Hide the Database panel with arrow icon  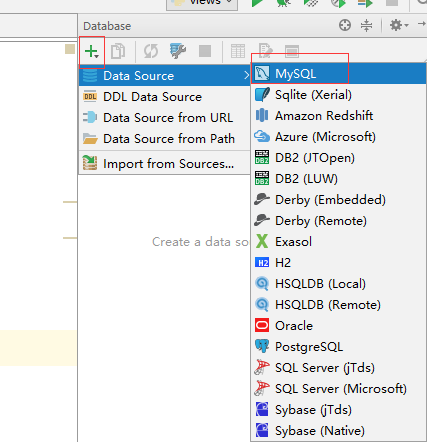click(422, 24)
